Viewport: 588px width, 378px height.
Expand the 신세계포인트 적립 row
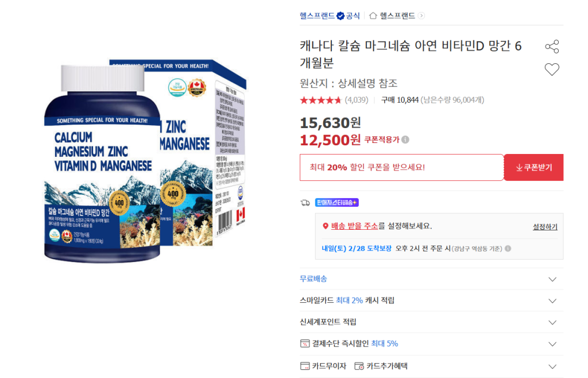coord(552,322)
